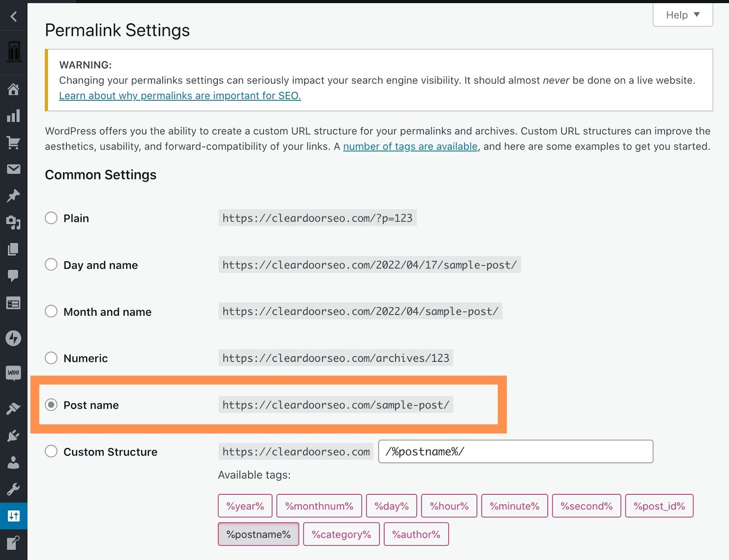
Task: Open the Tools wrench icon
Action: pyautogui.click(x=14, y=489)
